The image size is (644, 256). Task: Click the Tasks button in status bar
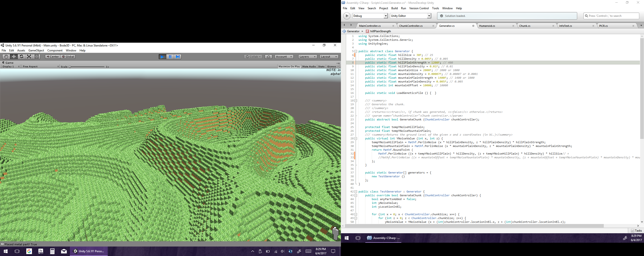(636, 231)
